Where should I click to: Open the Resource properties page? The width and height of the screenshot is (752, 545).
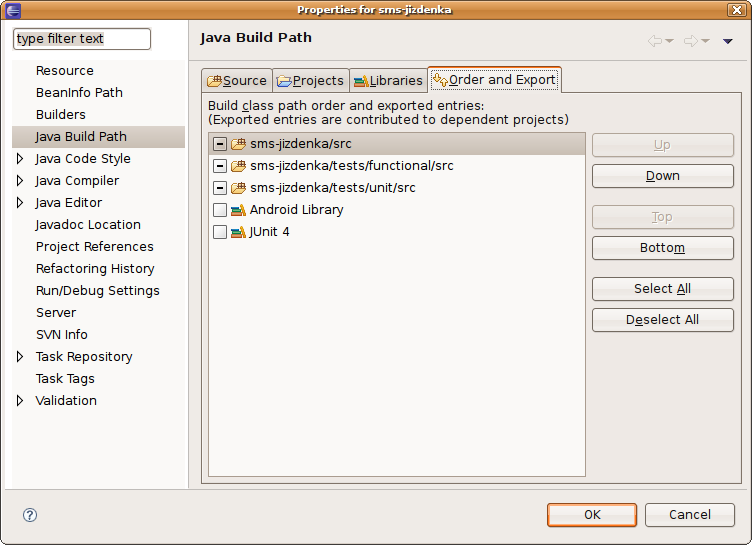(x=65, y=71)
